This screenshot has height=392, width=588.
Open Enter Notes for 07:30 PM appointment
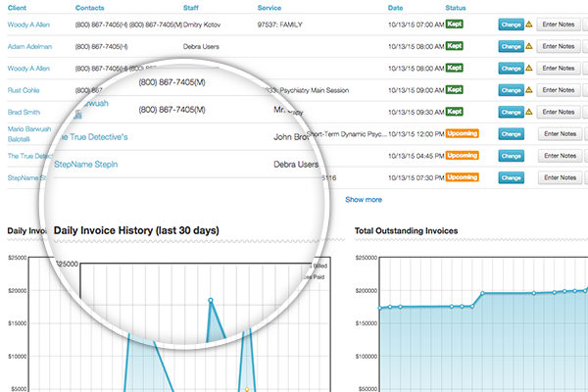pyautogui.click(x=561, y=177)
